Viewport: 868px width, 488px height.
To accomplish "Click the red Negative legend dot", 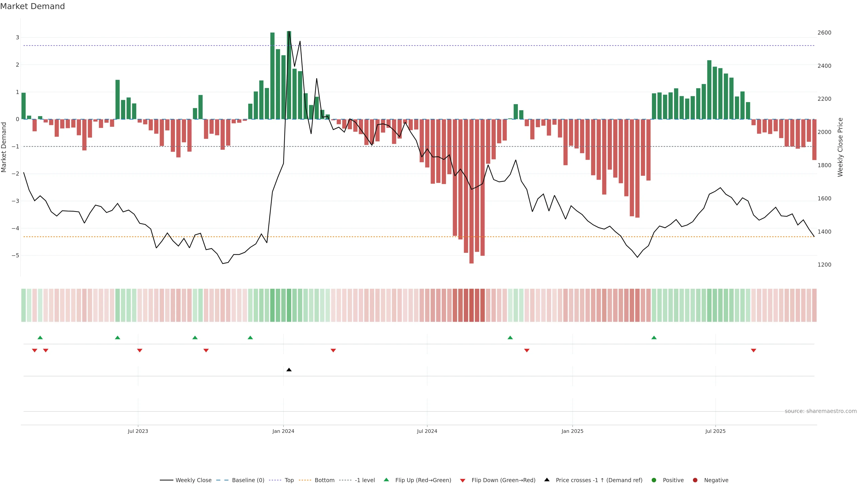I will click(x=695, y=480).
